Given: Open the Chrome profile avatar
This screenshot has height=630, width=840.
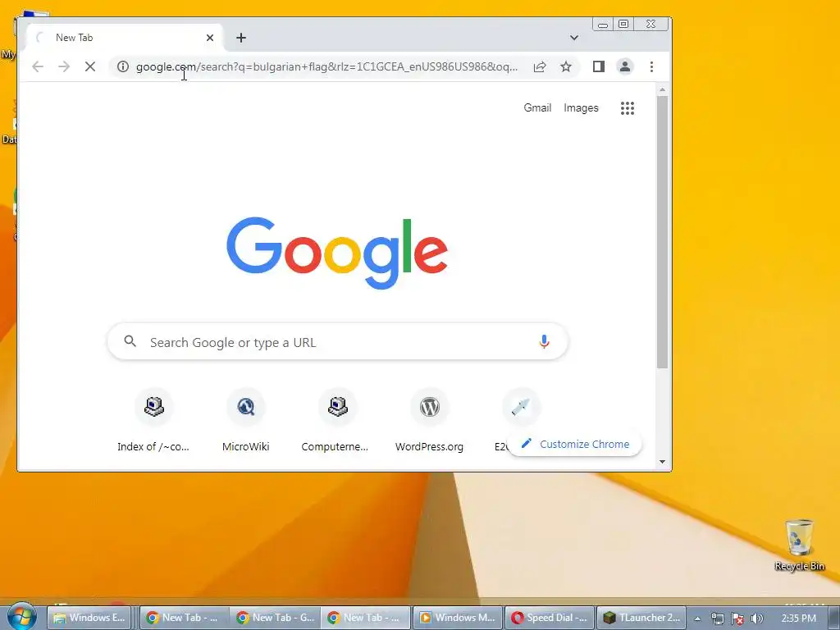Looking at the screenshot, I should [x=624, y=66].
